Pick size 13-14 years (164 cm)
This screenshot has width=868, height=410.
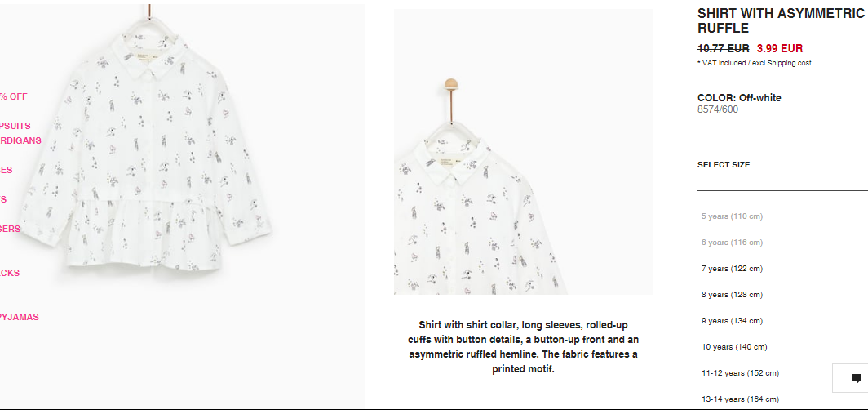(x=740, y=399)
